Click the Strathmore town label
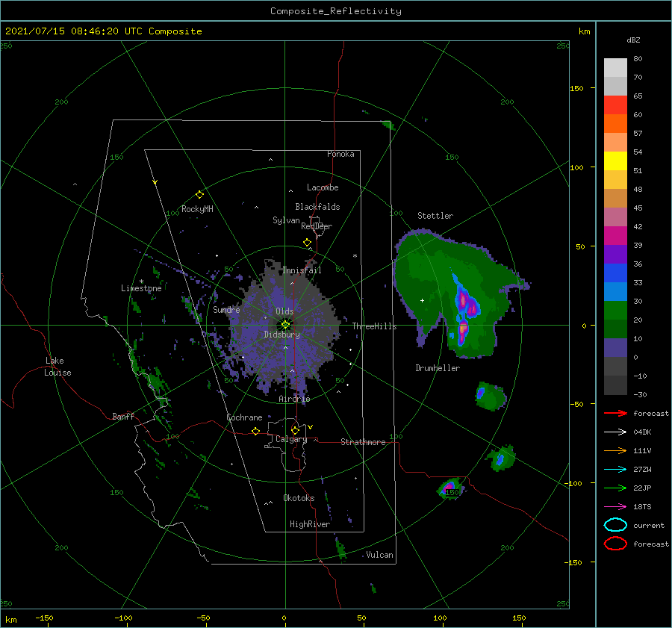This screenshot has height=628, width=672. (x=363, y=442)
